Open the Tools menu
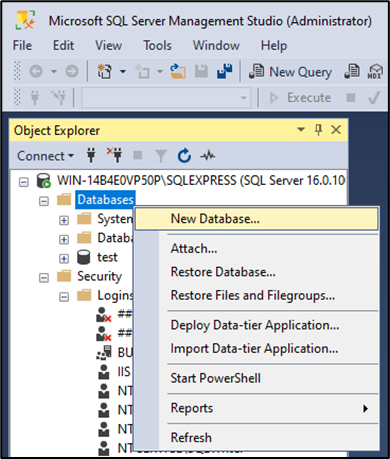Viewport: 390px width, 459px height. pyautogui.click(x=157, y=45)
